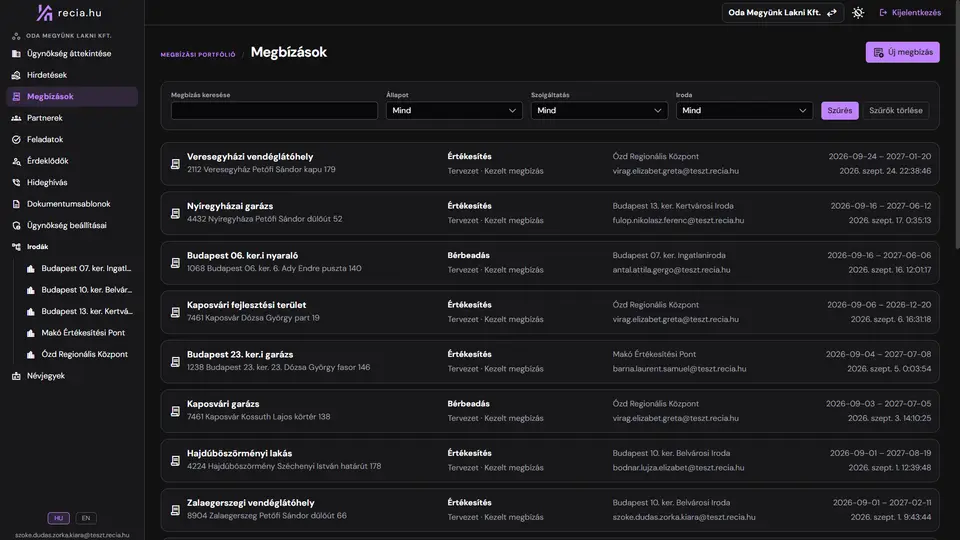Viewport: 960px width, 540px height.
Task: Click the Irodák tree icon
Action: 16,247
